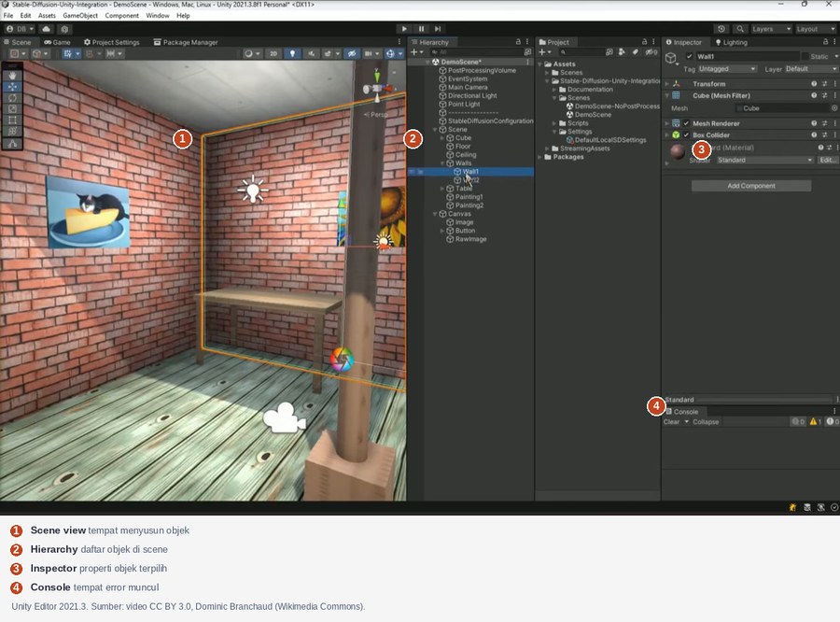The width and height of the screenshot is (840, 622).
Task: Click the Pause button
Action: pyautogui.click(x=421, y=29)
